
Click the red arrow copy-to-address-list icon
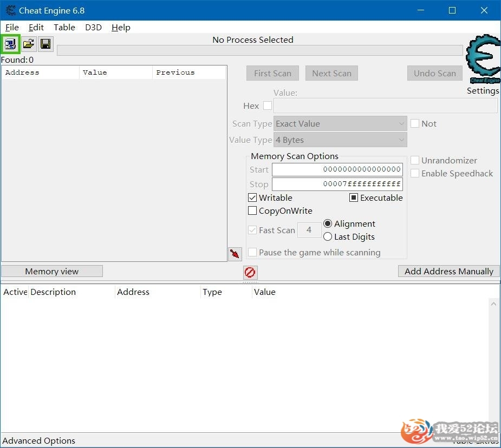pyautogui.click(x=235, y=254)
